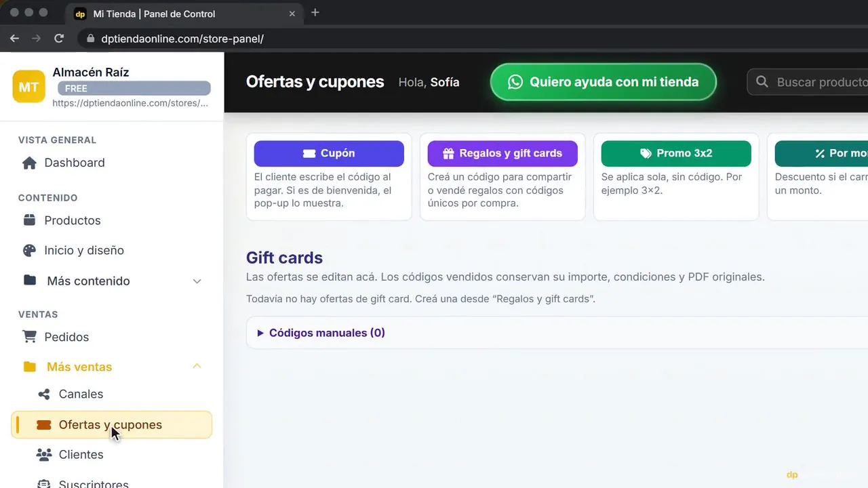Click the search magnifier icon
This screenshot has width=868, height=488.
(762, 82)
